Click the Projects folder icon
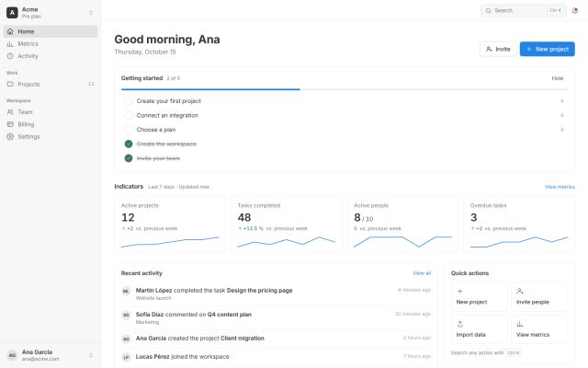The width and height of the screenshot is (588, 368). [10, 84]
